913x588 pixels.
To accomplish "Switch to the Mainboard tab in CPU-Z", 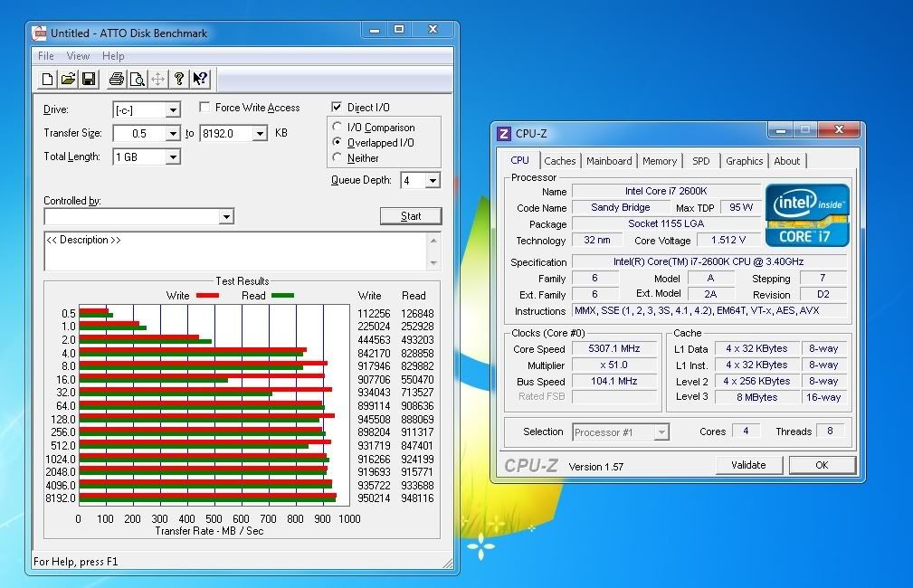I will 609,161.
